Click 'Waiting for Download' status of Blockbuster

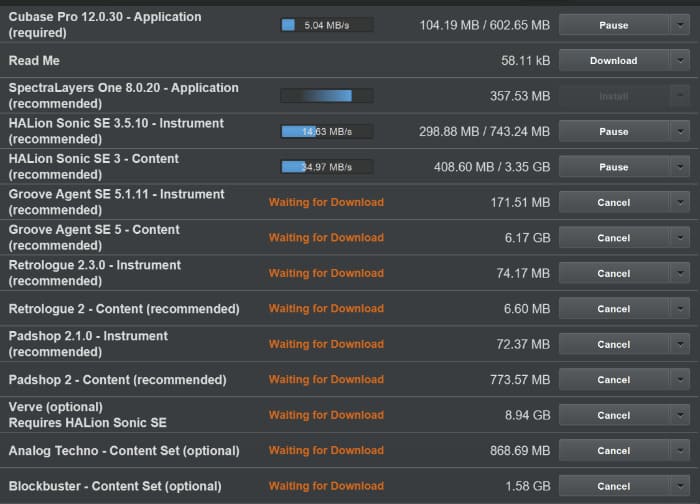326,486
